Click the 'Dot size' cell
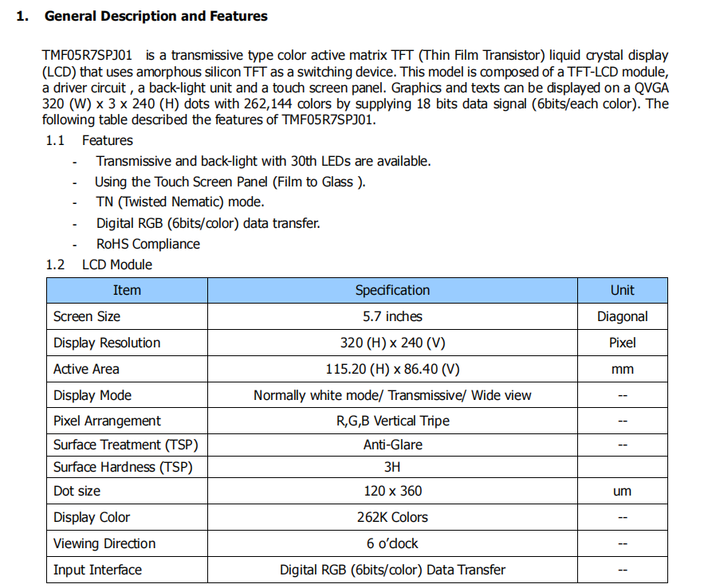The image size is (708, 588). pyautogui.click(x=127, y=491)
